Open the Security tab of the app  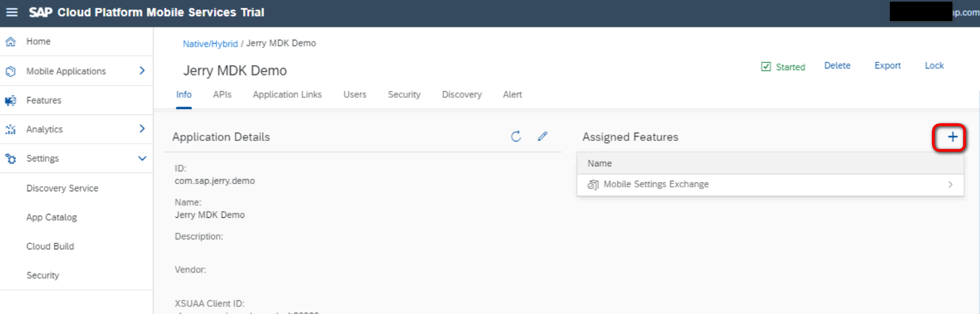(404, 95)
